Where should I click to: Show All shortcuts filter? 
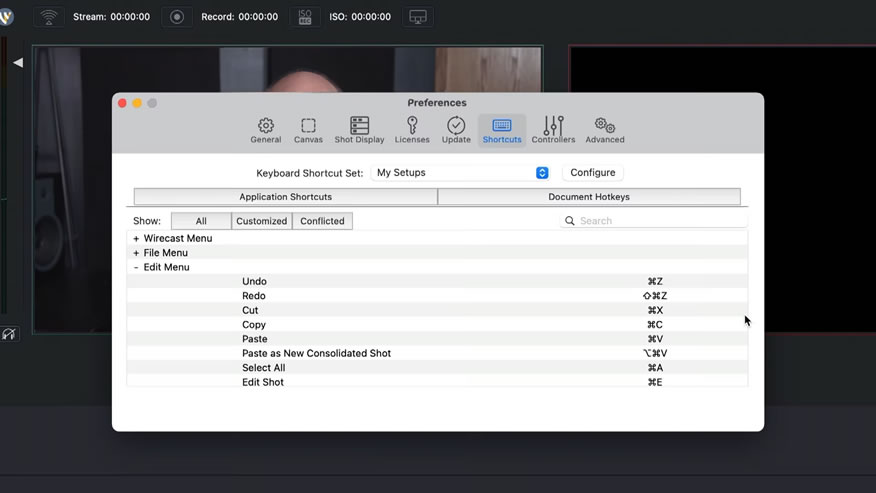pos(201,221)
